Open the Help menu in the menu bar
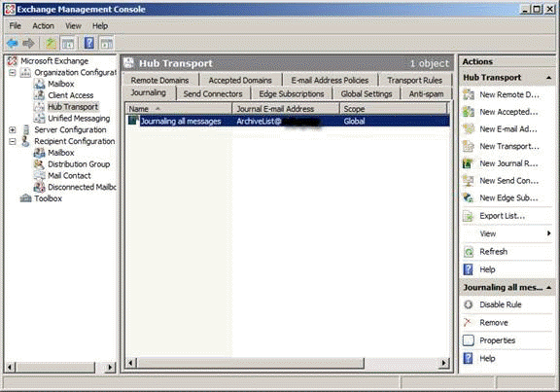 tap(100, 25)
